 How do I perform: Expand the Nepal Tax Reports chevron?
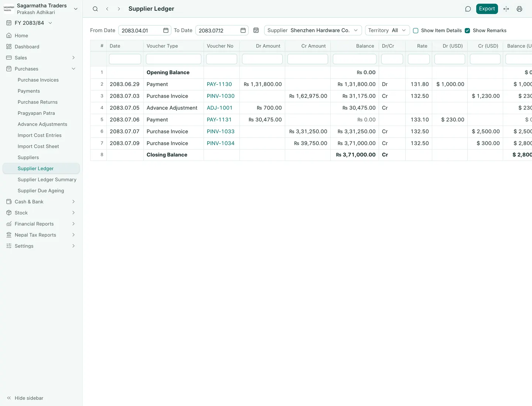pyautogui.click(x=74, y=235)
